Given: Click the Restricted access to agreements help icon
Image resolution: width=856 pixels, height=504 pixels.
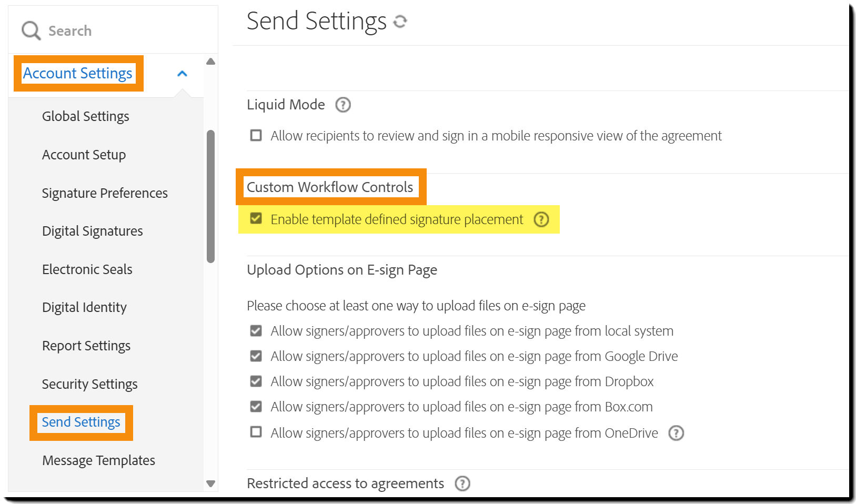Looking at the screenshot, I should pyautogui.click(x=462, y=483).
